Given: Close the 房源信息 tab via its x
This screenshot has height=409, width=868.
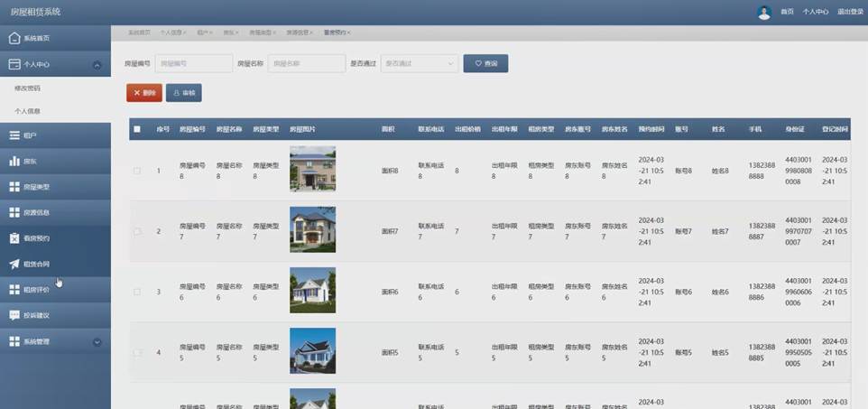Looking at the screenshot, I should click(x=311, y=33).
